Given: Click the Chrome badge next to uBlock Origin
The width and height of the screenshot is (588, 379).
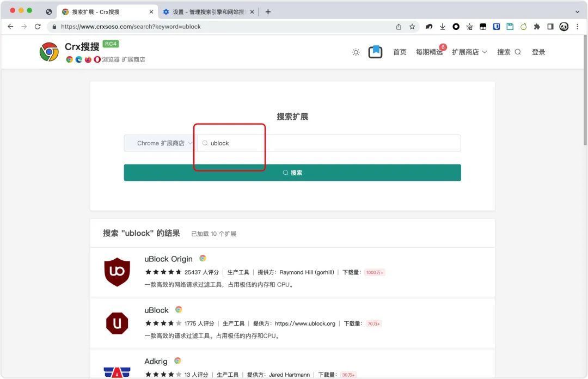Looking at the screenshot, I should (x=203, y=258).
